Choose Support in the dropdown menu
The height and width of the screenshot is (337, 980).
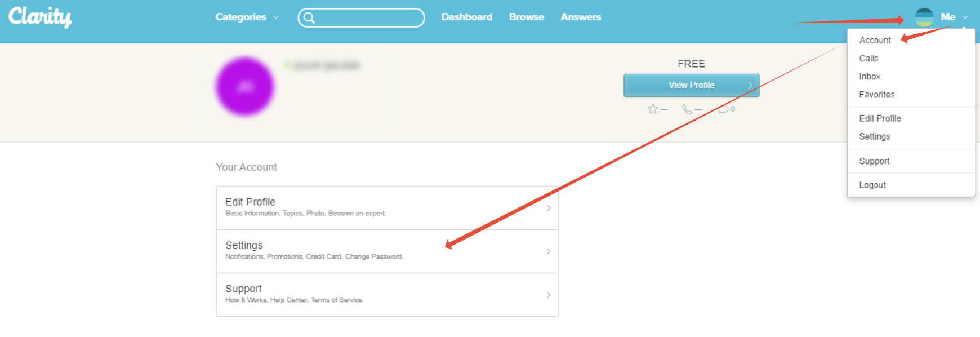874,161
